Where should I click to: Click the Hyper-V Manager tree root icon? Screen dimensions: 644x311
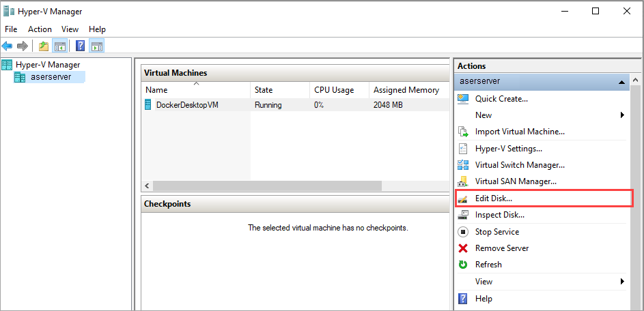click(7, 64)
